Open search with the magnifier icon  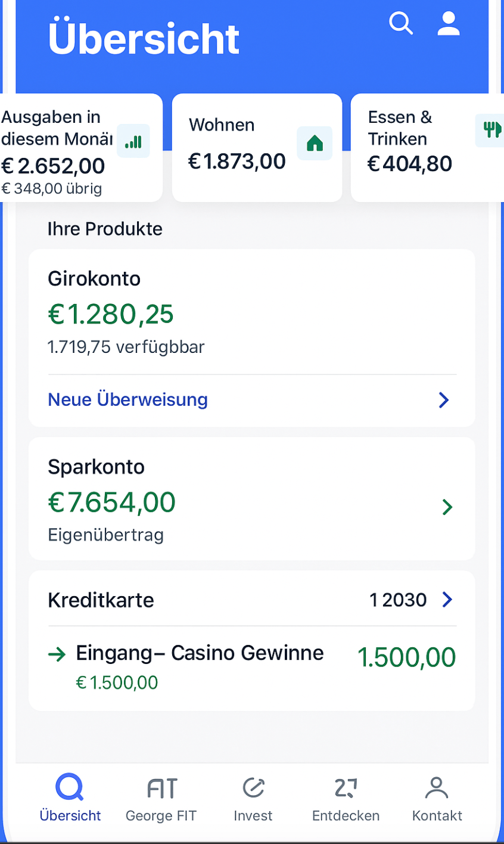coord(401,24)
